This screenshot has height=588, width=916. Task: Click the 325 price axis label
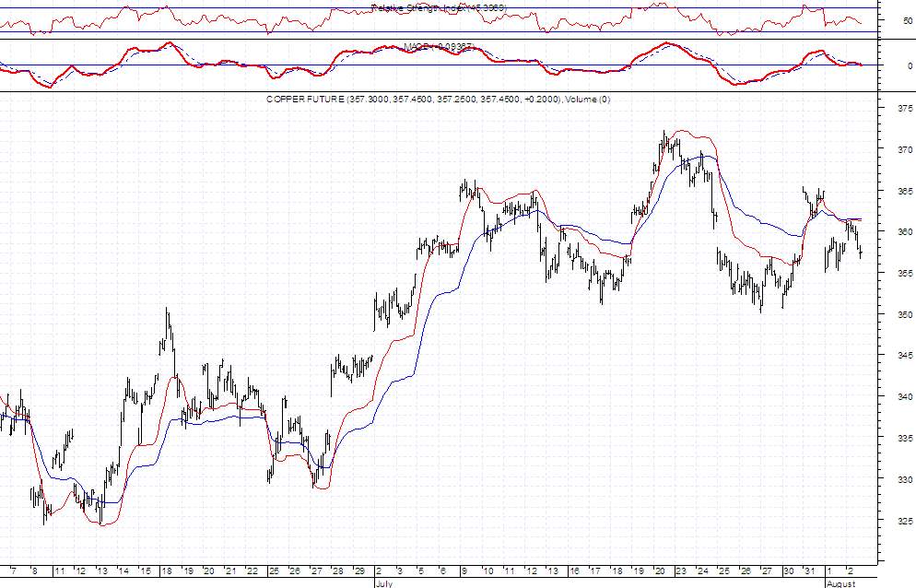(x=905, y=521)
